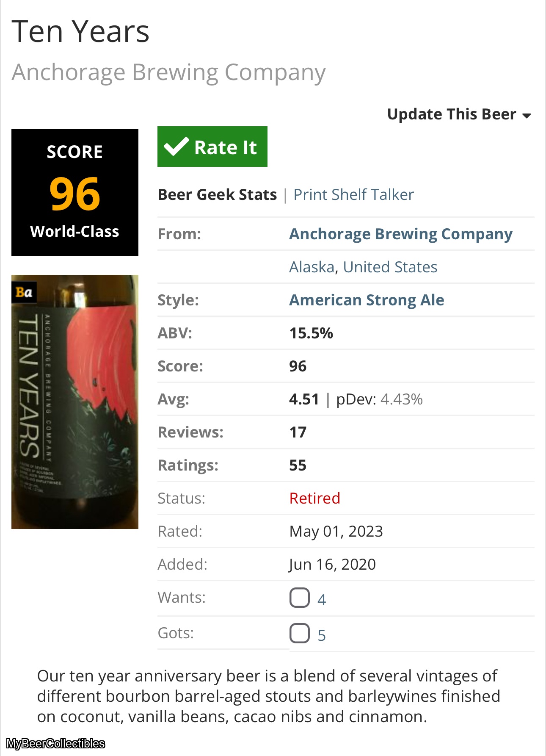Click the Ba badge on bottle photo

tap(24, 292)
